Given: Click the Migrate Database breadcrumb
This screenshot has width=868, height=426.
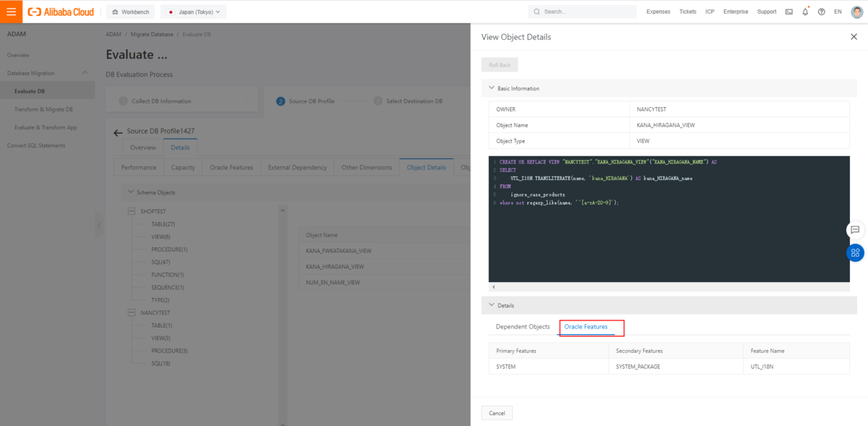Looking at the screenshot, I should tap(150, 34).
